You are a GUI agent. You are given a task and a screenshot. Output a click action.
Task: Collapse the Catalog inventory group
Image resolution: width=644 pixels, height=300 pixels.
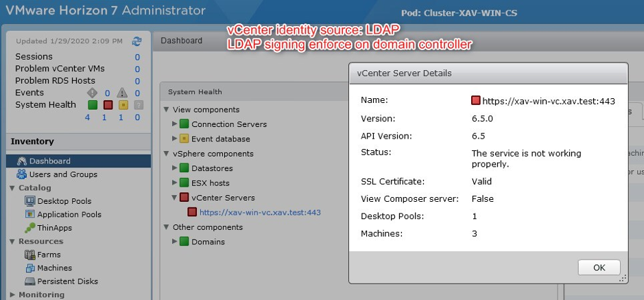(12, 188)
